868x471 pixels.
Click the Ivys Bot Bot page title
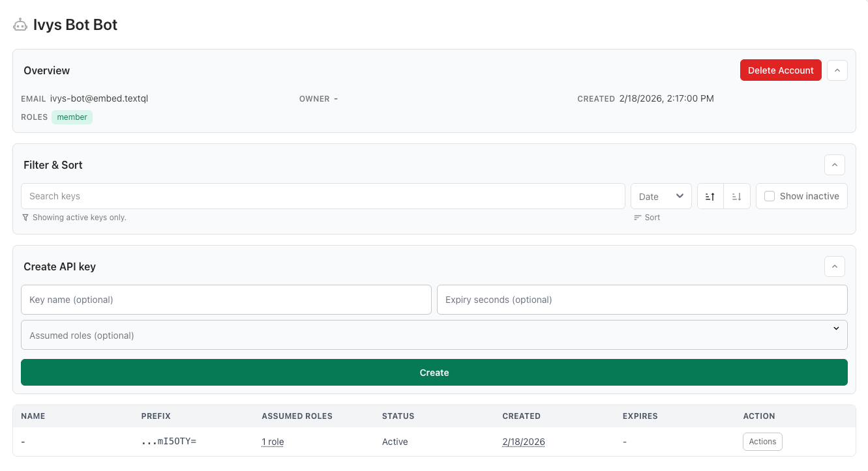[x=75, y=25]
